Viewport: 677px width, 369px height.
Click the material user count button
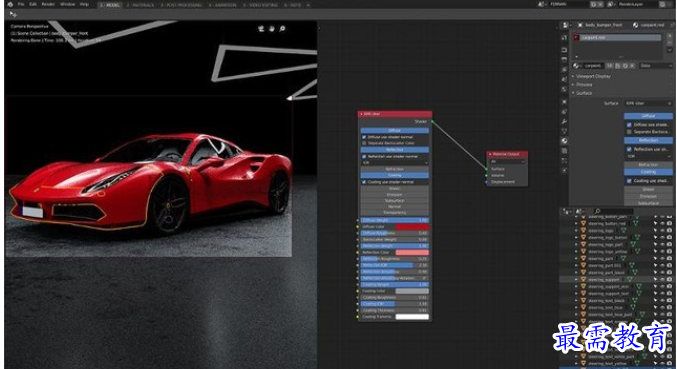(x=610, y=66)
